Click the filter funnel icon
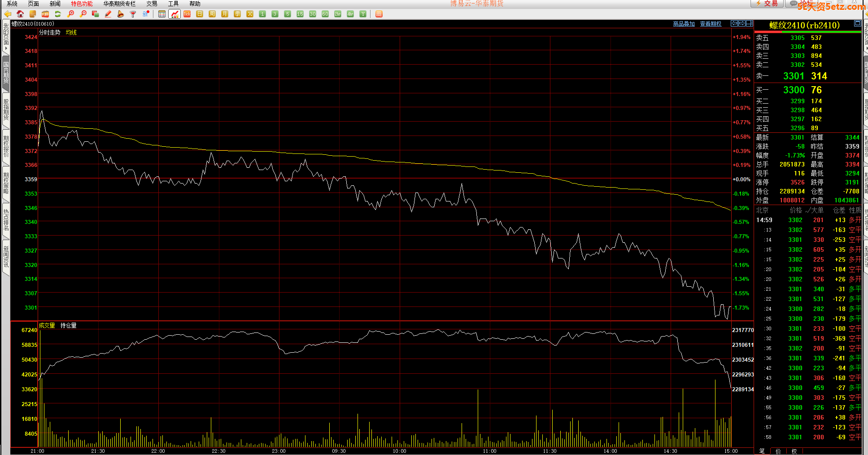868x455 pixels. [x=133, y=14]
